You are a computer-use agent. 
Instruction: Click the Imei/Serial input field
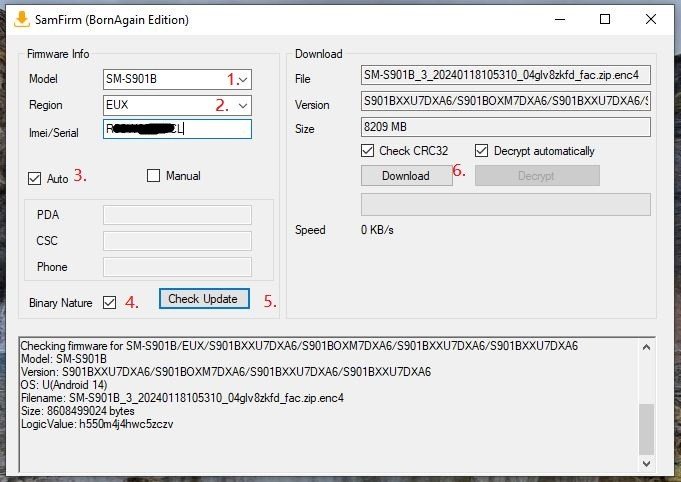(x=176, y=129)
